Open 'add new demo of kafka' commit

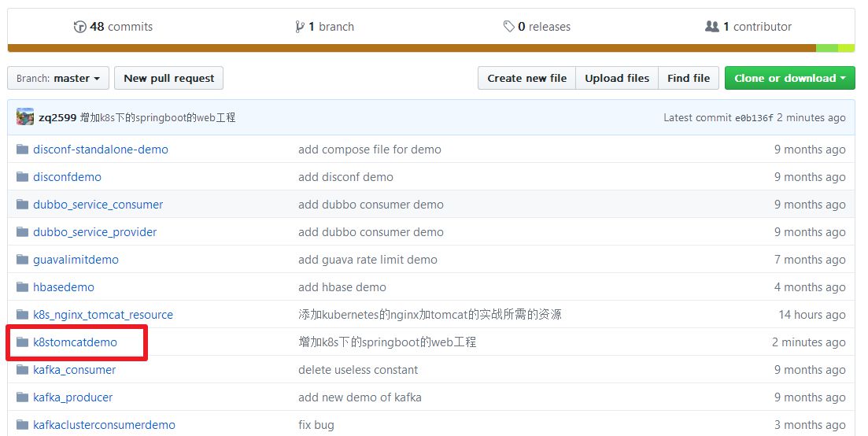[360, 397]
